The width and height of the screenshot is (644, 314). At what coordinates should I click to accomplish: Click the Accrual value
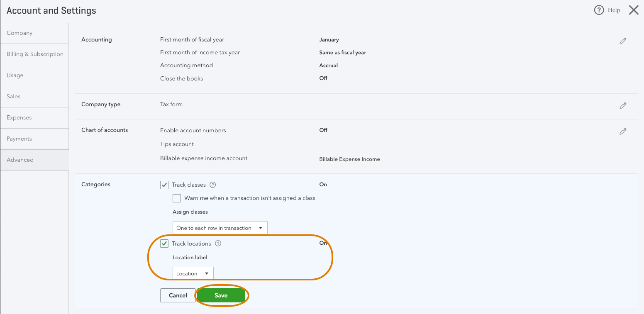[x=329, y=66]
